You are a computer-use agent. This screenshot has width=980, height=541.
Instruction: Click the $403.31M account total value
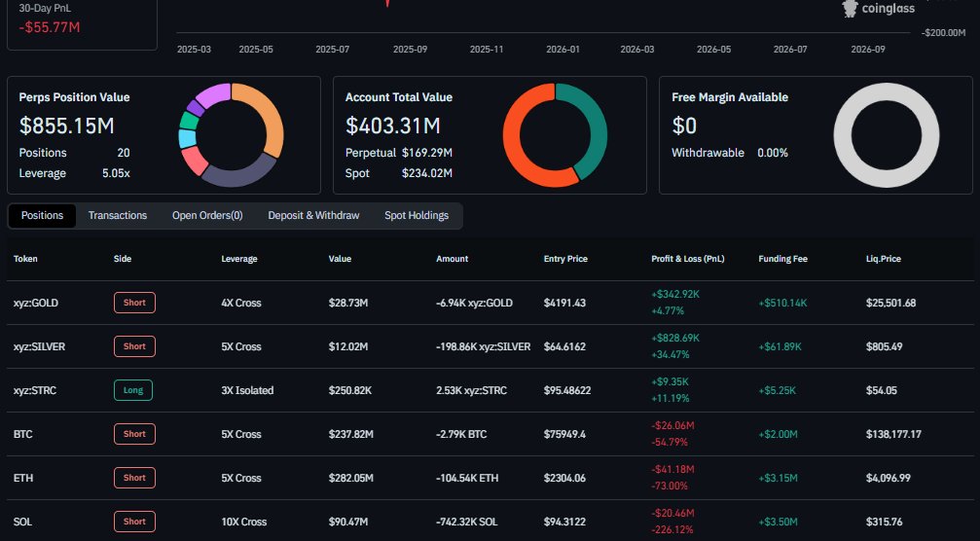tap(393, 126)
